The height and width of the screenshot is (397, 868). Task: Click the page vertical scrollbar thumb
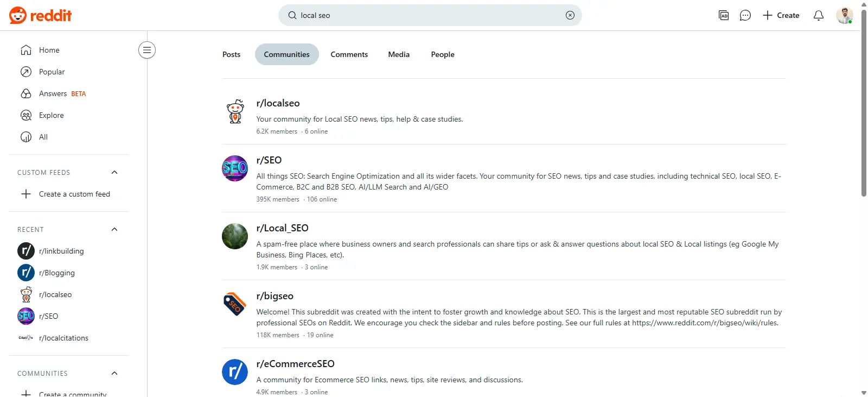(864, 103)
